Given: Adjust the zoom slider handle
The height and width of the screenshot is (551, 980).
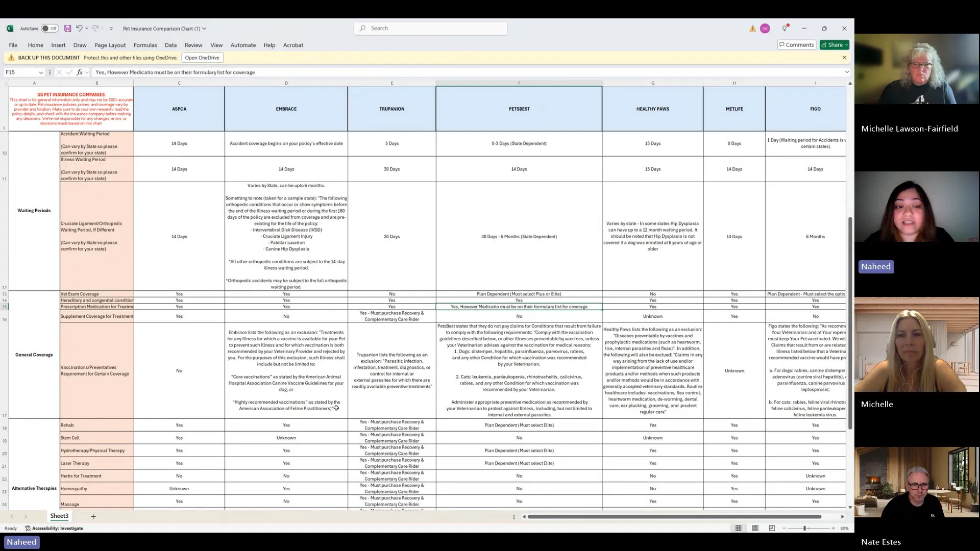Looking at the screenshot, I should tap(804, 528).
